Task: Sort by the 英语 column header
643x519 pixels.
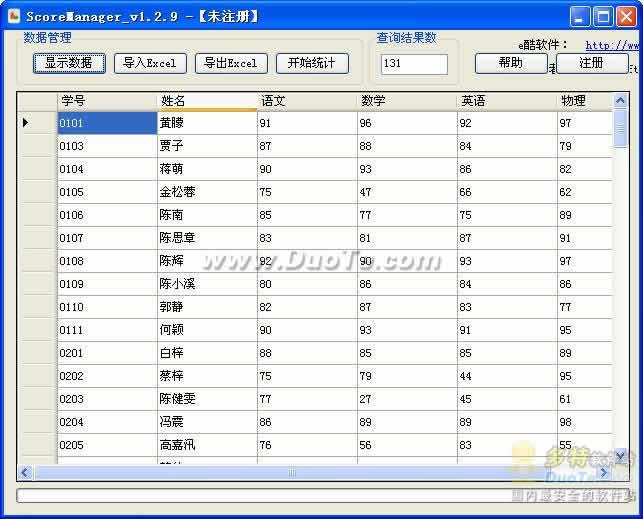Action: tap(507, 101)
